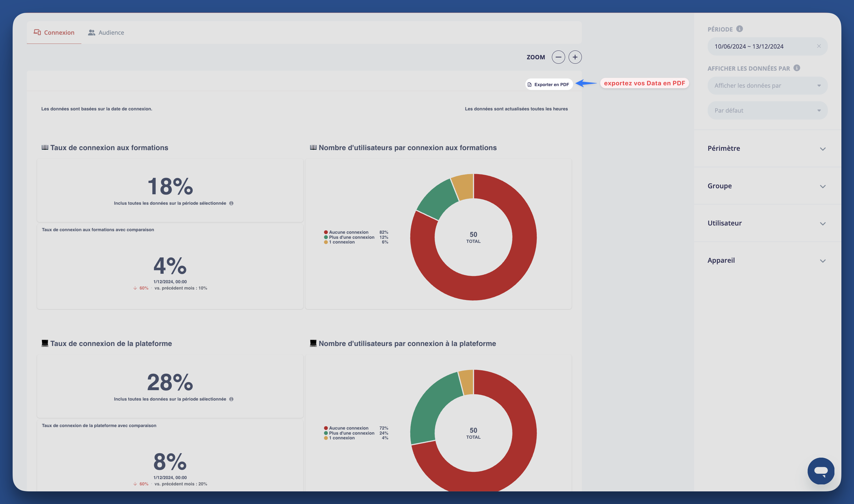Click the zoom in plus icon
The height and width of the screenshot is (504, 854).
click(575, 57)
